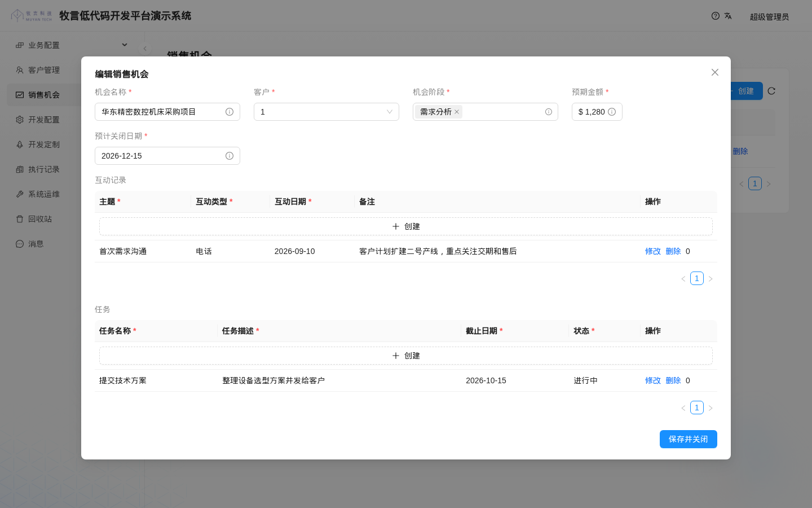Screen dimensions: 812x508
Task: Click 修改 for 首次需求沟通 row
Action: pos(653,251)
